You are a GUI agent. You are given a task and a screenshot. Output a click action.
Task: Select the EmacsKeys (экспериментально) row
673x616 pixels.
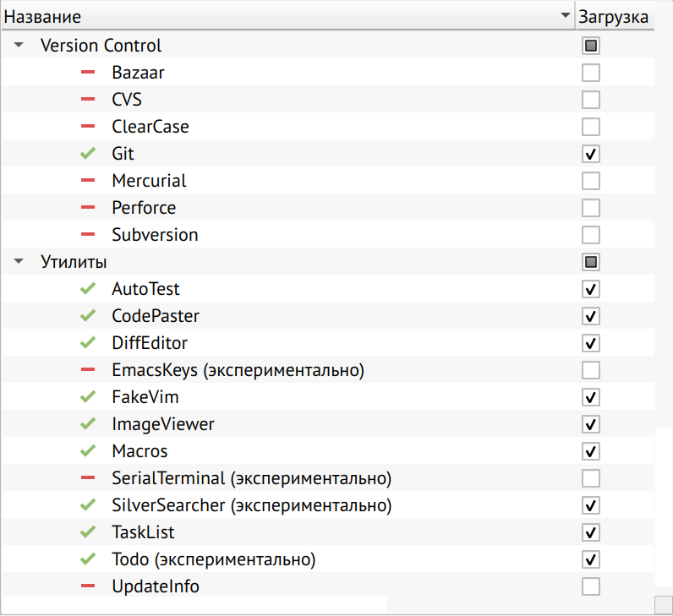click(x=328, y=370)
